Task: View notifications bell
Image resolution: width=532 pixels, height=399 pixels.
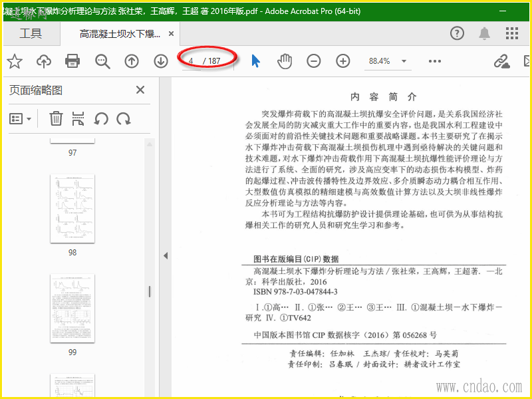Action: click(x=484, y=33)
